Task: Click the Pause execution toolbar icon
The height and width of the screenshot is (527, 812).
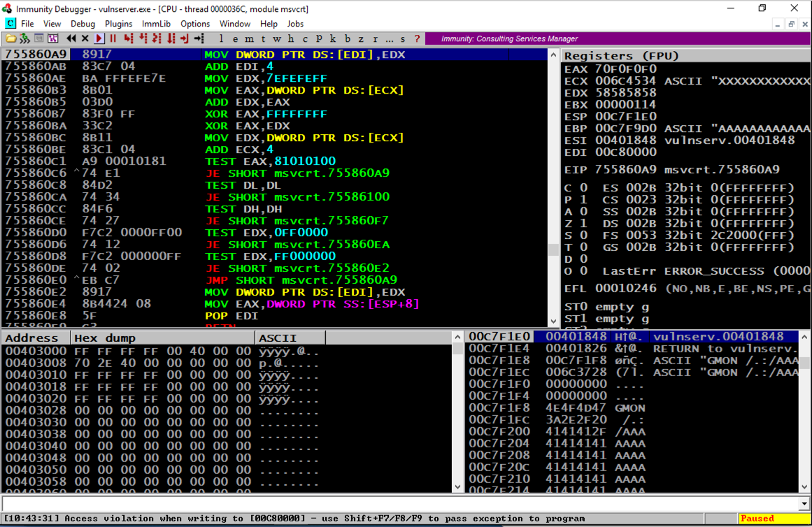Action: [113, 38]
